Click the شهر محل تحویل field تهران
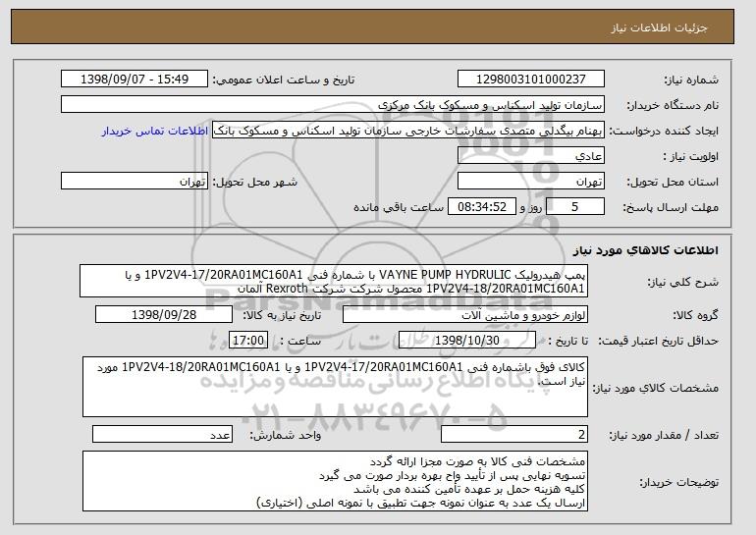Viewport: 756px width, 535px height. coord(135,182)
